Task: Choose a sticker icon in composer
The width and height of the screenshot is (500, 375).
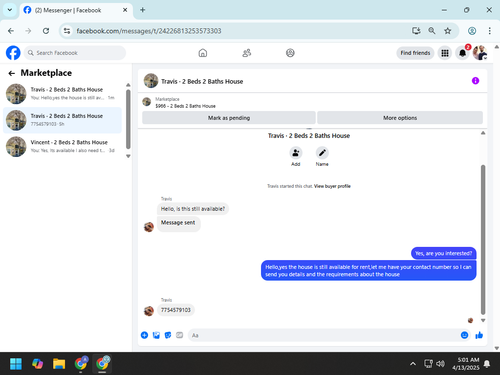Action: pyautogui.click(x=168, y=335)
